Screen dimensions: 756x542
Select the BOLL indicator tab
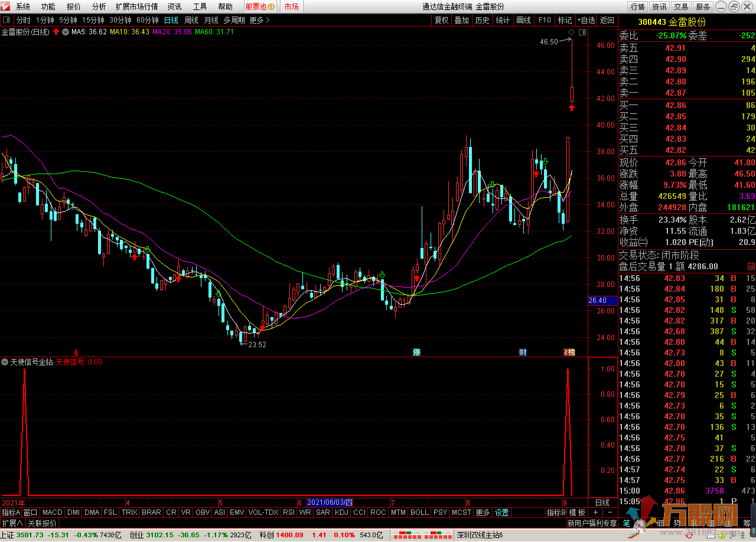click(419, 512)
